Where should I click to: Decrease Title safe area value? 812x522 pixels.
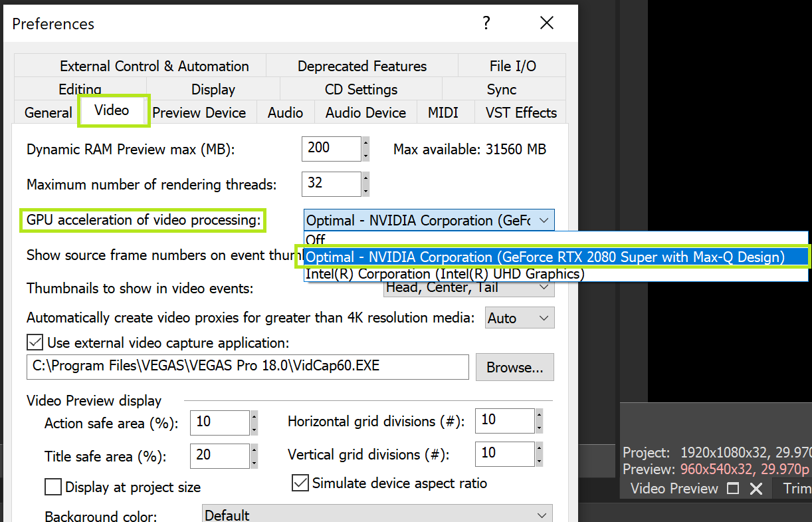point(254,462)
